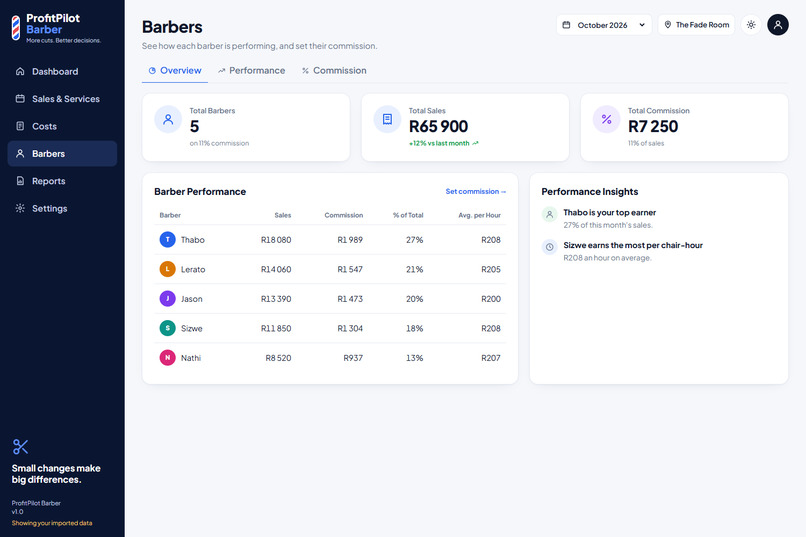806x537 pixels.
Task: Click Jason's sales value R13 390
Action: [276, 299]
